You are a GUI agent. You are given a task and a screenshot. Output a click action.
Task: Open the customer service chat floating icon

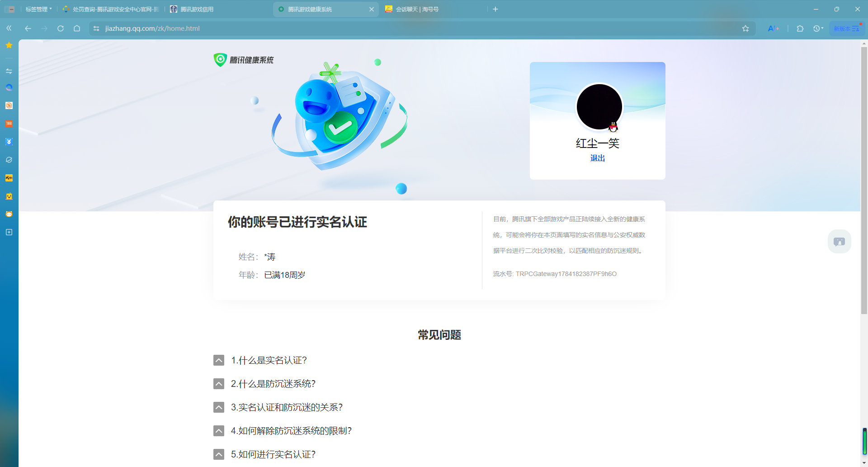(x=840, y=241)
